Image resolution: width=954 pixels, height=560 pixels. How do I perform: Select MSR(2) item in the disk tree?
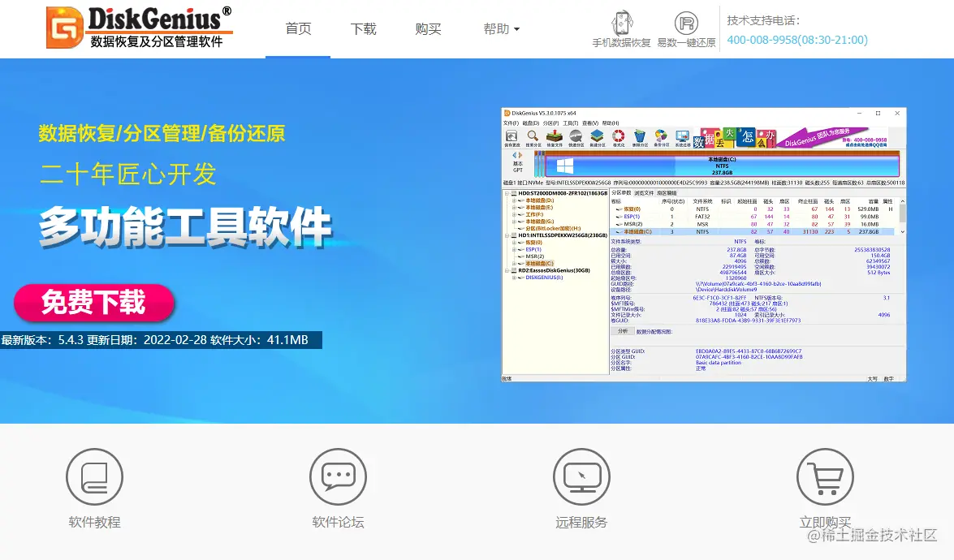[x=535, y=256]
